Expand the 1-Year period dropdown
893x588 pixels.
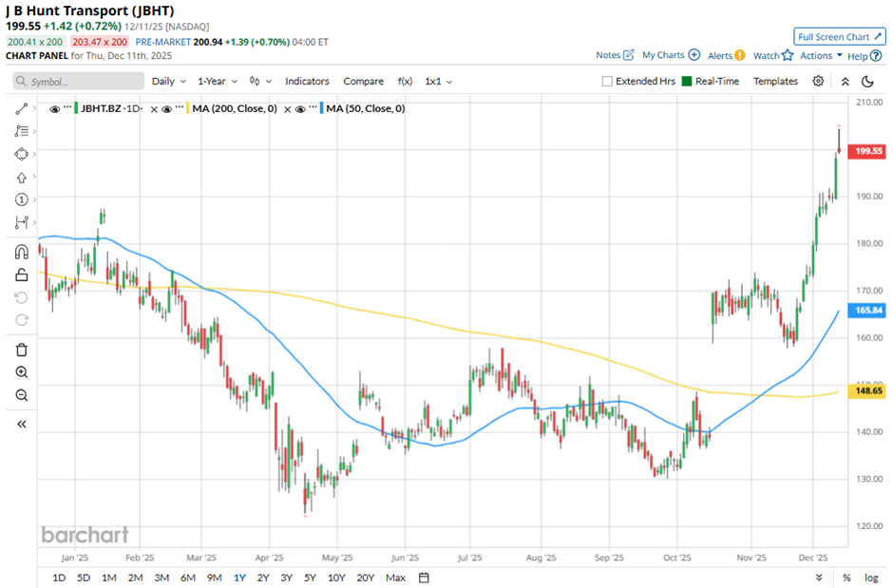tap(218, 82)
